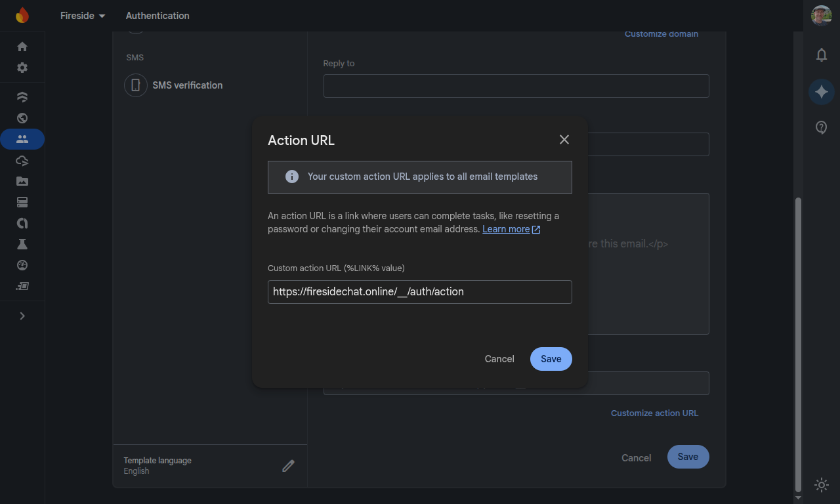Open project settings via the gear icon
The height and width of the screenshot is (504, 840).
[x=22, y=68]
